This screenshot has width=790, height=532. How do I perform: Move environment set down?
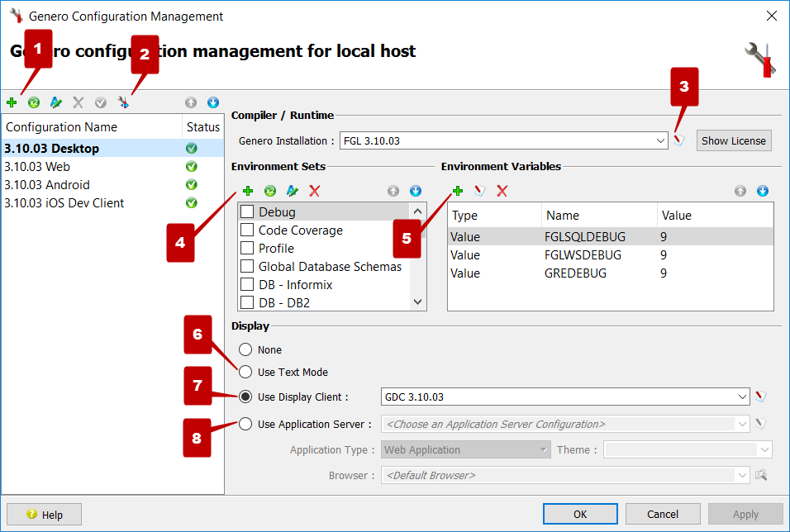[416, 191]
